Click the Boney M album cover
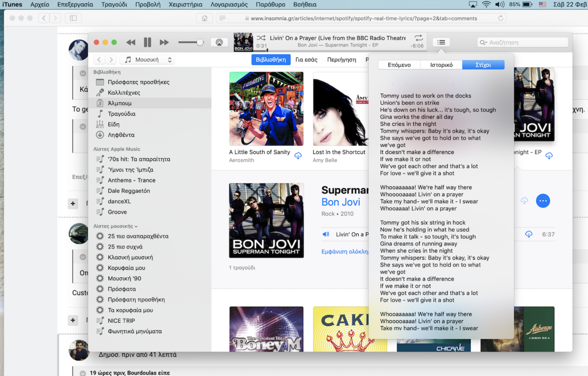Screen dimensions: 588x376 coord(266,329)
